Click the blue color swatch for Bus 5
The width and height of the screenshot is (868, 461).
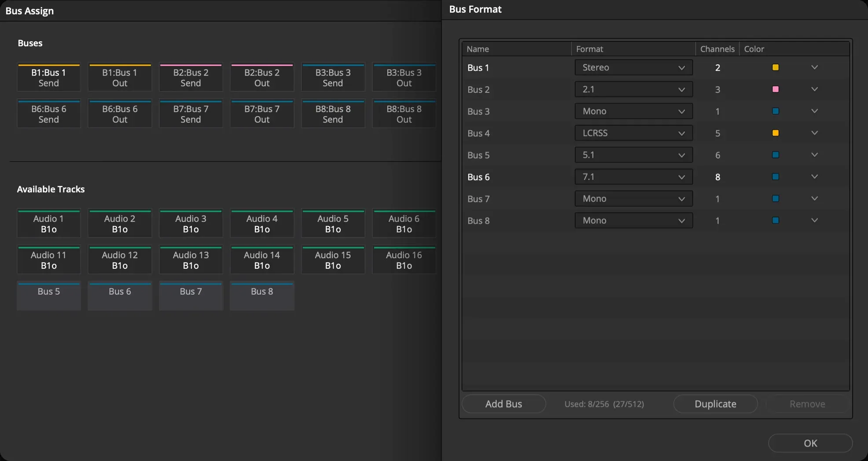click(x=776, y=155)
